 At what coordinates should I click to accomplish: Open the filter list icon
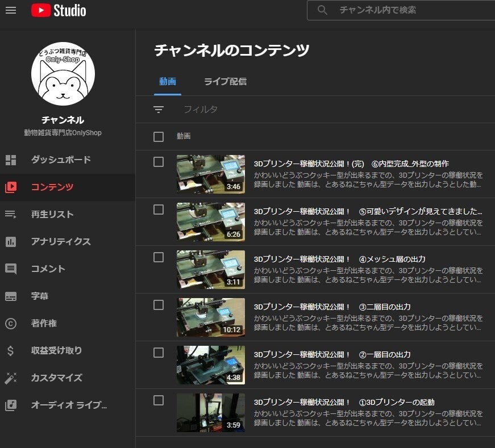point(159,110)
